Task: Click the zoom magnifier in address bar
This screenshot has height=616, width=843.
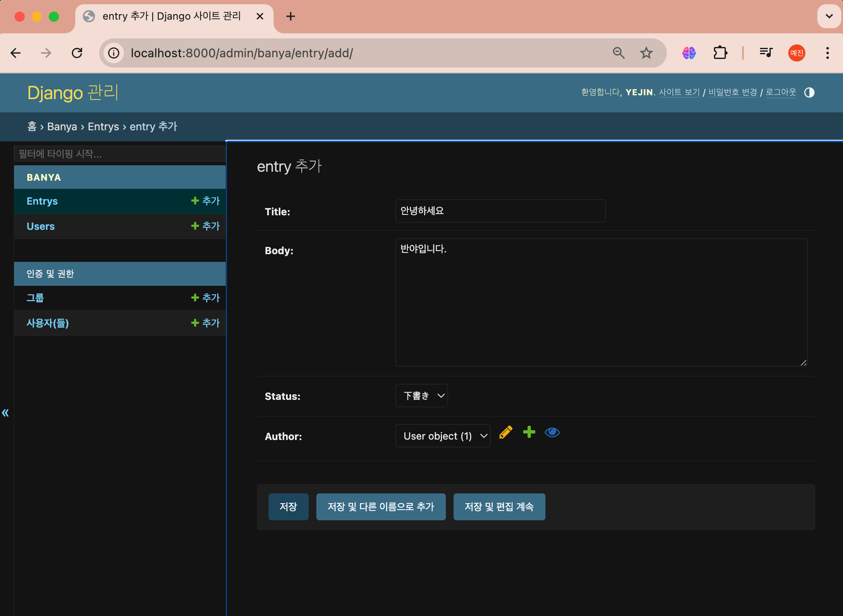Action: point(619,53)
